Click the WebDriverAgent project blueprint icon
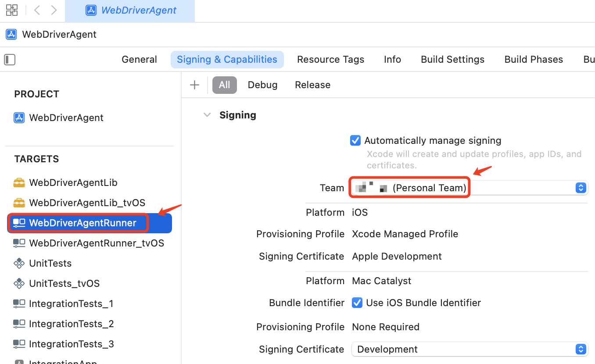The width and height of the screenshot is (595, 364). pyautogui.click(x=19, y=118)
